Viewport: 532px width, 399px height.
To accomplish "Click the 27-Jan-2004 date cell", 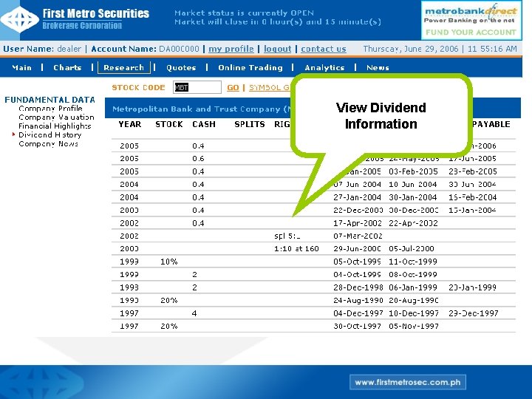I will [x=358, y=197].
